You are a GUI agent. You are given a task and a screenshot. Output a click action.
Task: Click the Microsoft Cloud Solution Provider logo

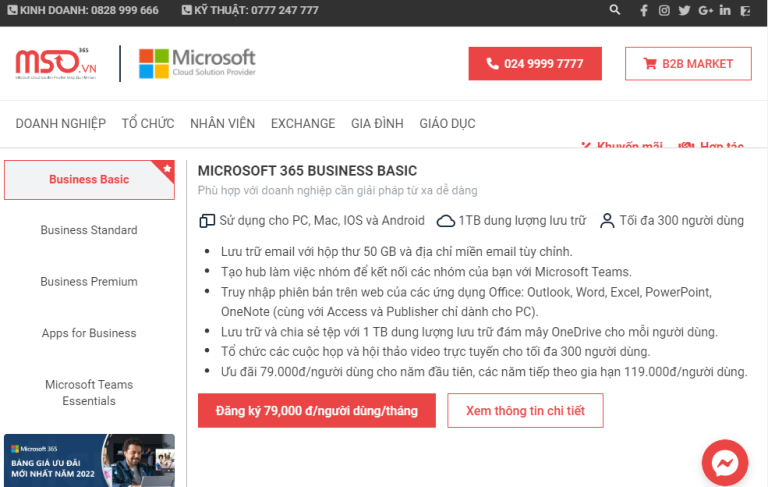pos(197,64)
